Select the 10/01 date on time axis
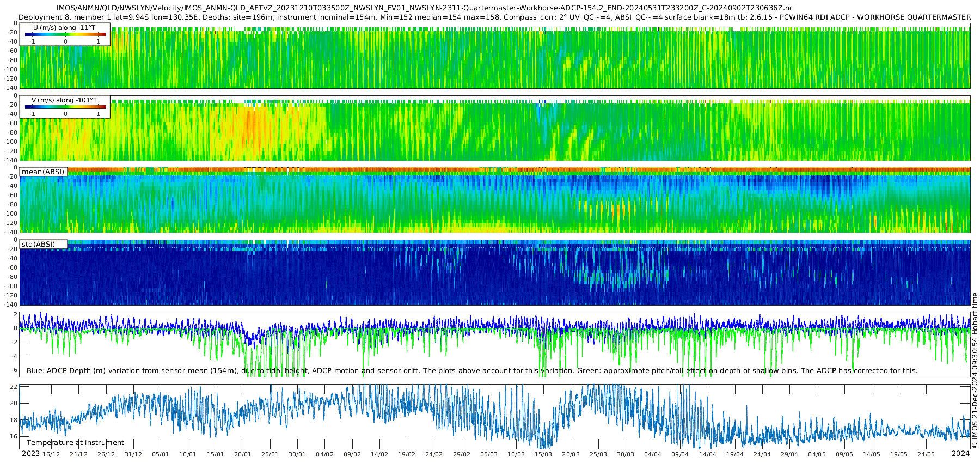Screen dimensions: 980x463 pyautogui.click(x=188, y=454)
